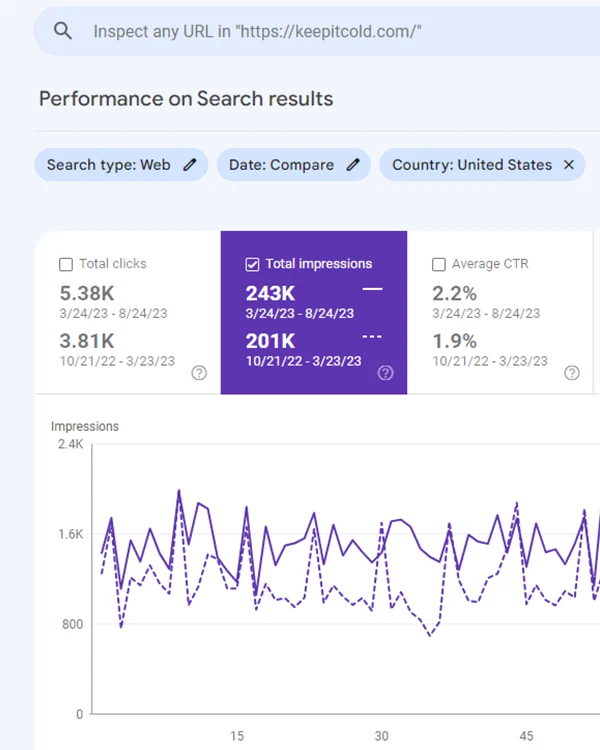Click the 243K impressions value
600x750 pixels.
(x=270, y=293)
